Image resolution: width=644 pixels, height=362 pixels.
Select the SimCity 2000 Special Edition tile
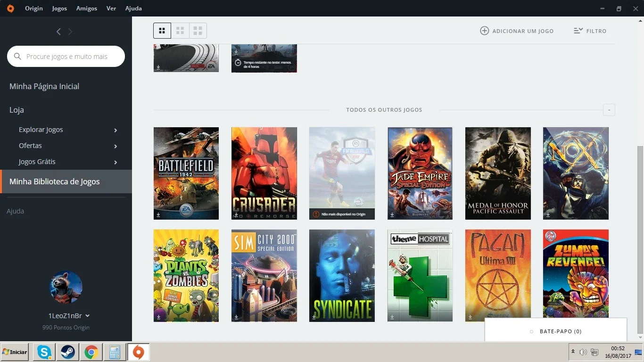pos(264,276)
